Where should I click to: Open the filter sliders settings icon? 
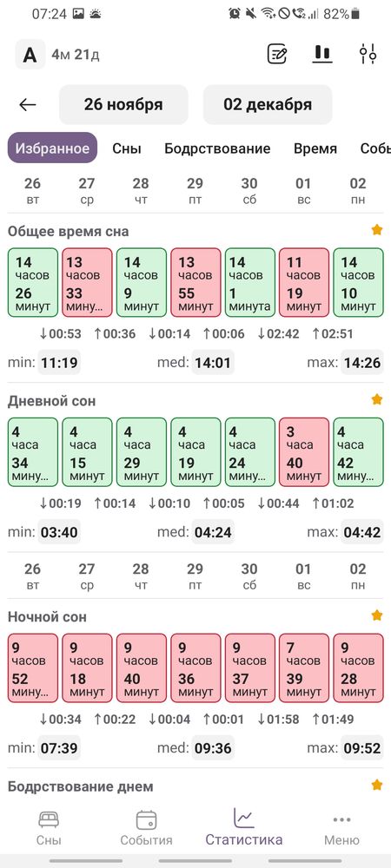(368, 54)
